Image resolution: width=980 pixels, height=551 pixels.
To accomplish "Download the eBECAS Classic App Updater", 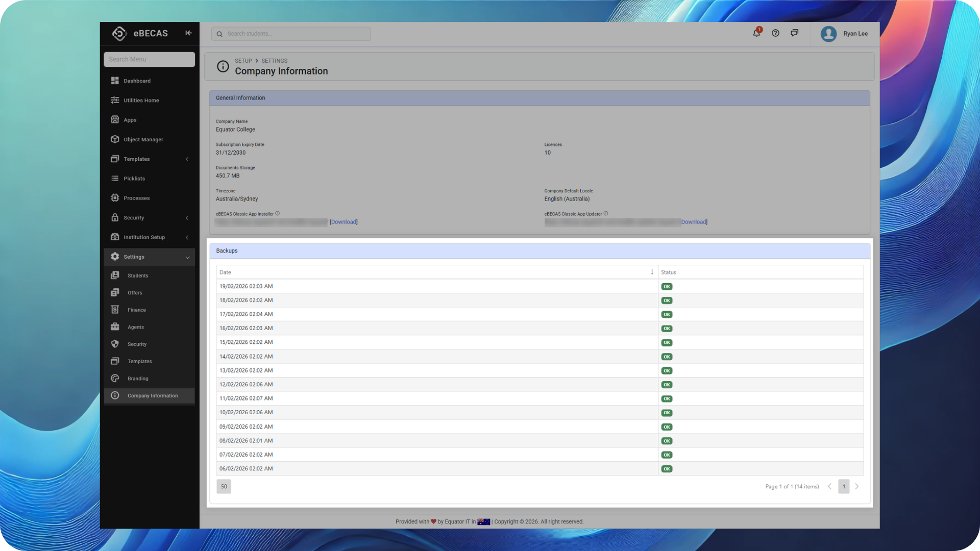I will [694, 222].
